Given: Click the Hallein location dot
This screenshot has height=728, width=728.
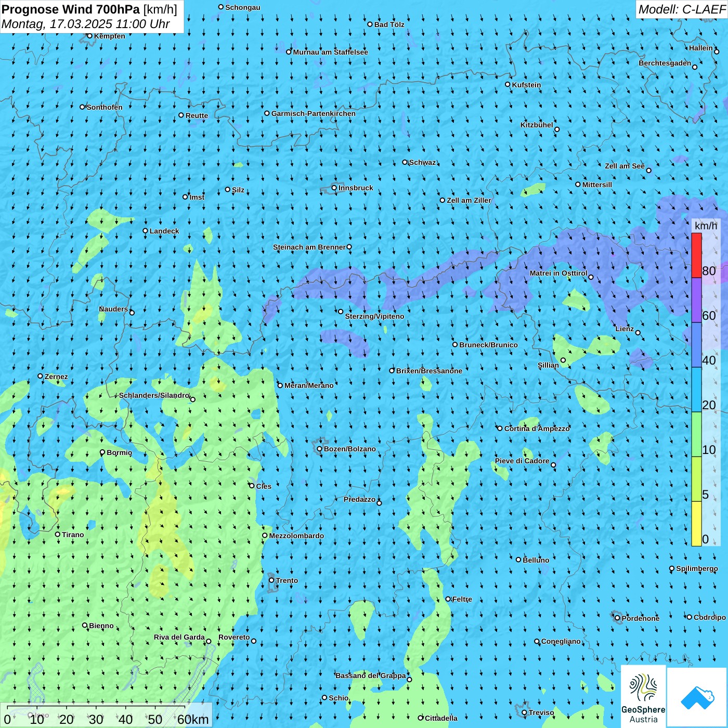Looking at the screenshot, I should coord(717,51).
